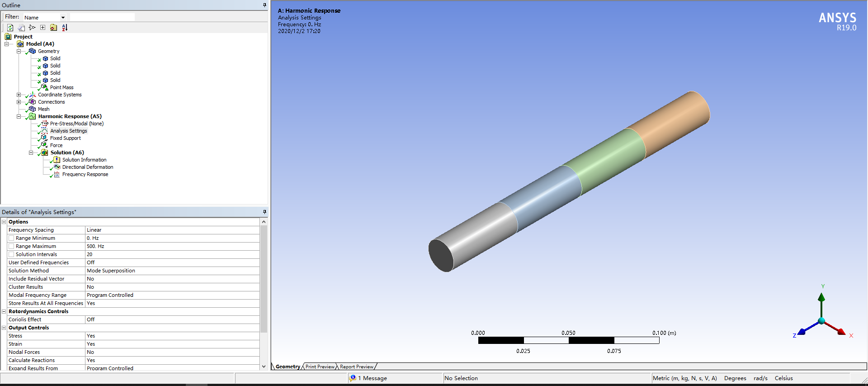Click the message icon in status bar
The width and height of the screenshot is (868, 386).
point(353,378)
